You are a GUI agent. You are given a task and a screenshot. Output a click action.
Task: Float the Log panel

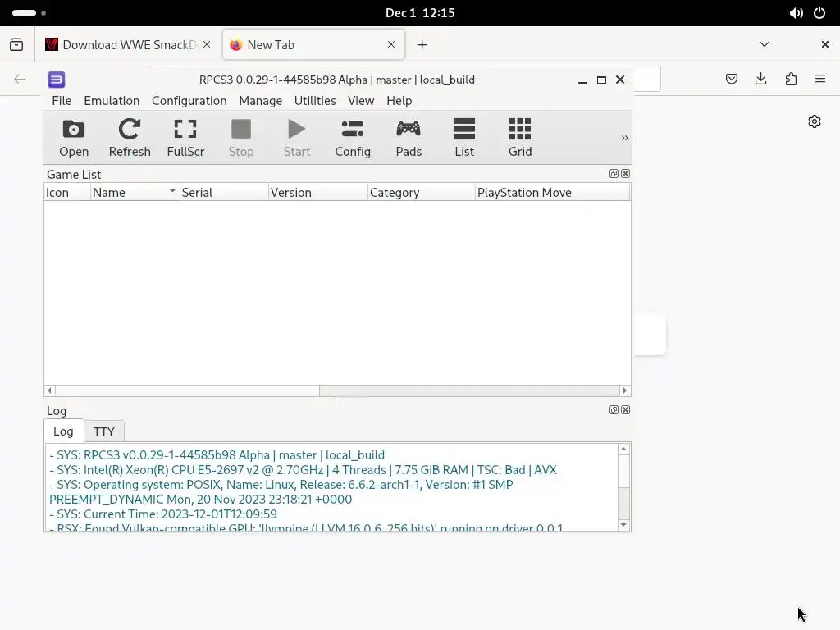(x=614, y=410)
